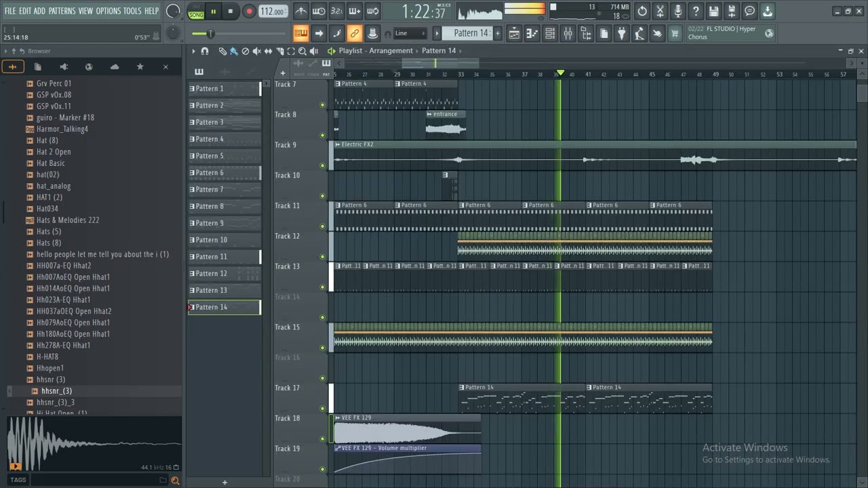868x488 pixels.
Task: Select the Mute tool in Playlist toolbar
Action: (x=257, y=51)
